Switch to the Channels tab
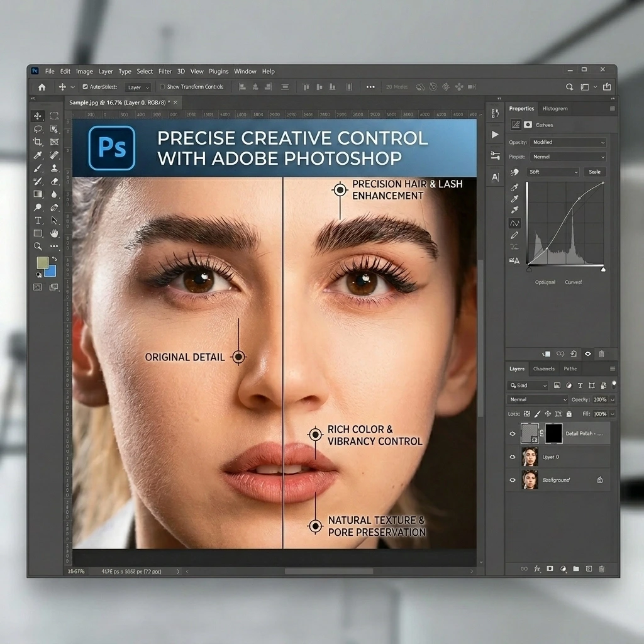This screenshot has height=644, width=644. pyautogui.click(x=543, y=369)
